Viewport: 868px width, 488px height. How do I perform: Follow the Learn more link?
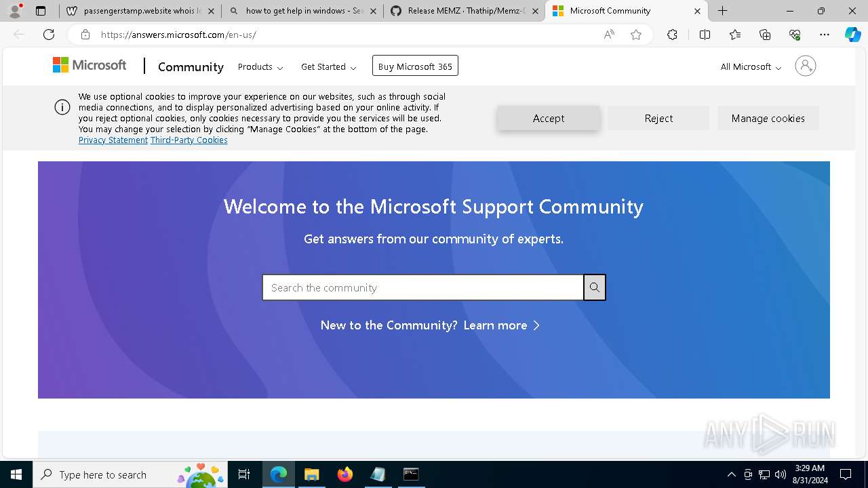click(502, 325)
